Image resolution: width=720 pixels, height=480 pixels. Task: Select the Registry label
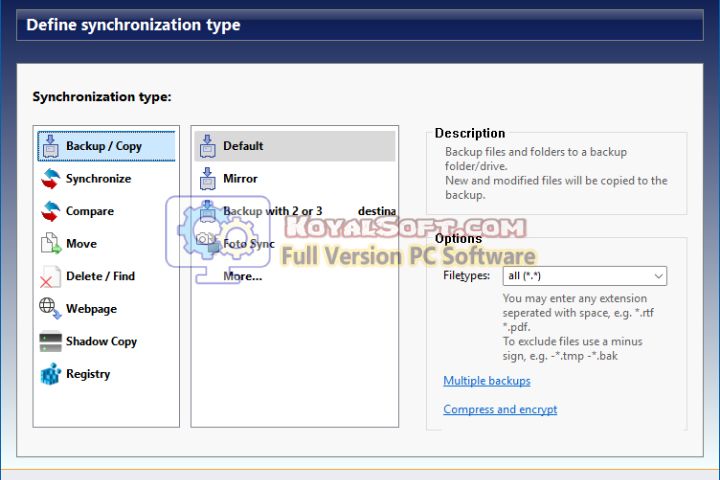coord(88,374)
